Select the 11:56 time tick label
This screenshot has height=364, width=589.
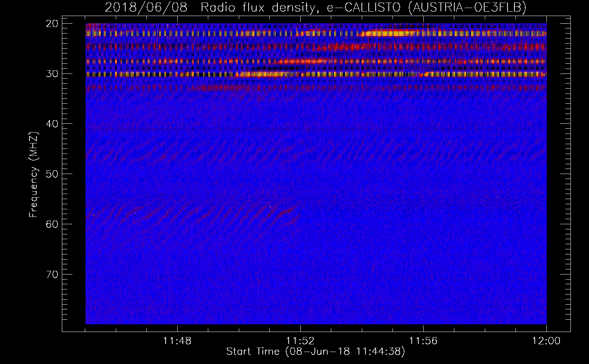click(423, 341)
